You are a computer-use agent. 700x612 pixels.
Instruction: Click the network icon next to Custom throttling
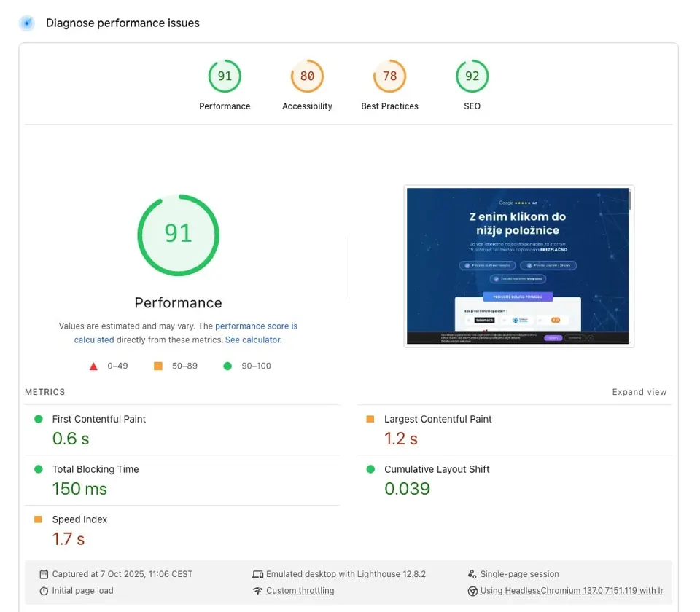pos(257,591)
